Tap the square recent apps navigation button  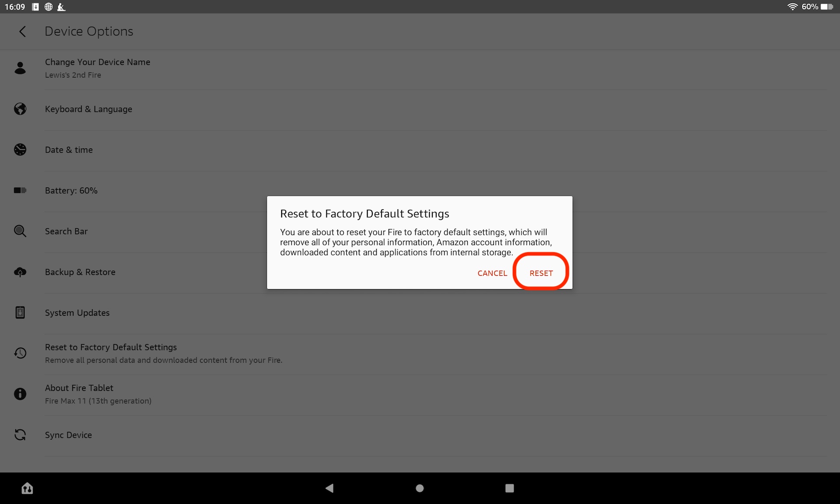(x=509, y=488)
